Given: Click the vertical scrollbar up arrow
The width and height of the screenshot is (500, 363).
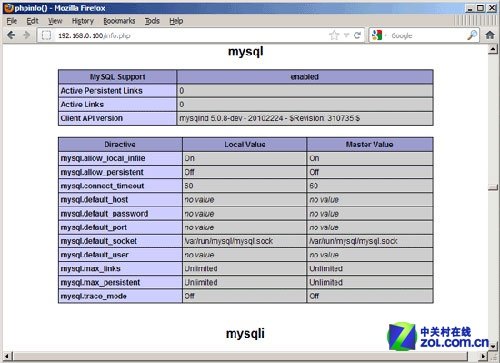Looking at the screenshot, I should (493, 49).
